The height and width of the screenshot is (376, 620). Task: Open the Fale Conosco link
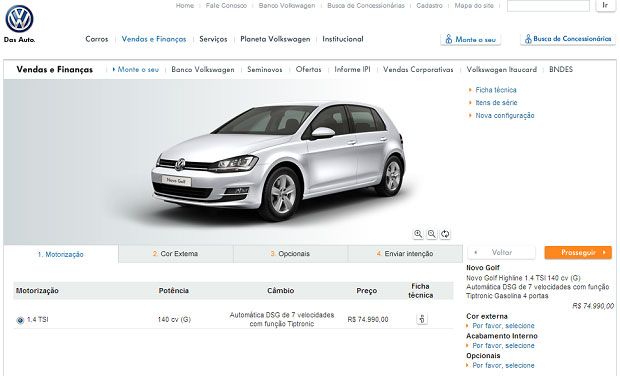226,6
